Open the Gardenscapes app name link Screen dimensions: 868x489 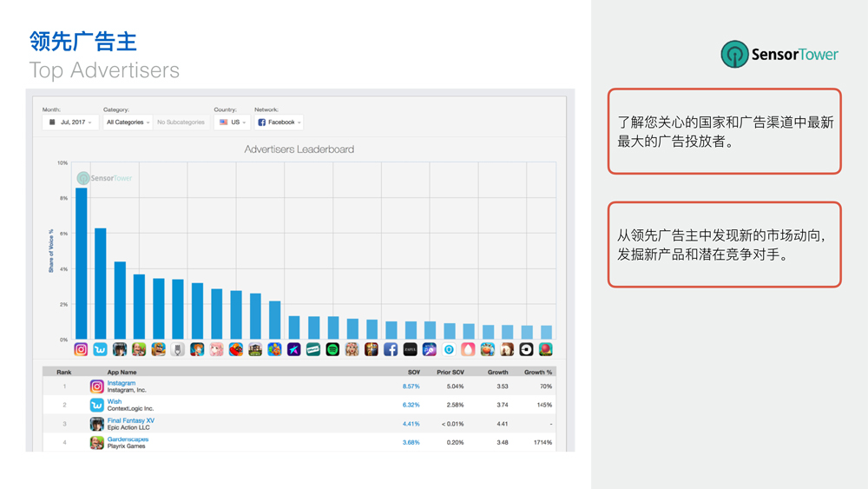[128, 439]
